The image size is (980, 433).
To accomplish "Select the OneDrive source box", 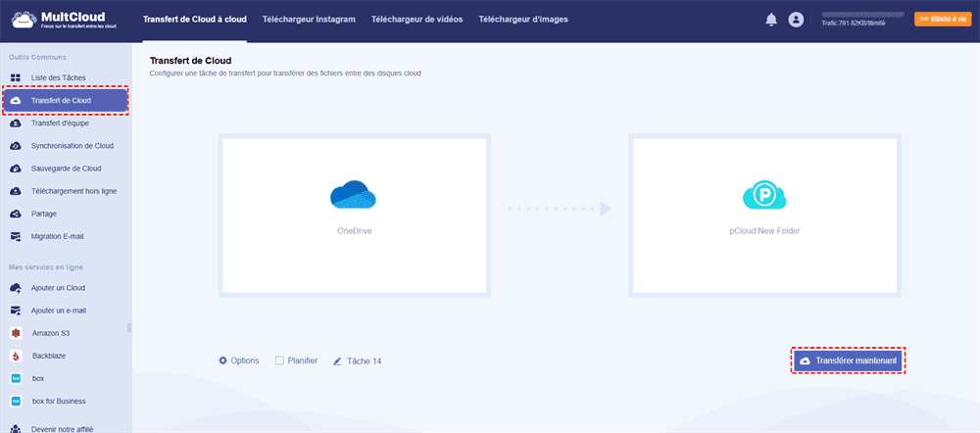I will click(355, 216).
